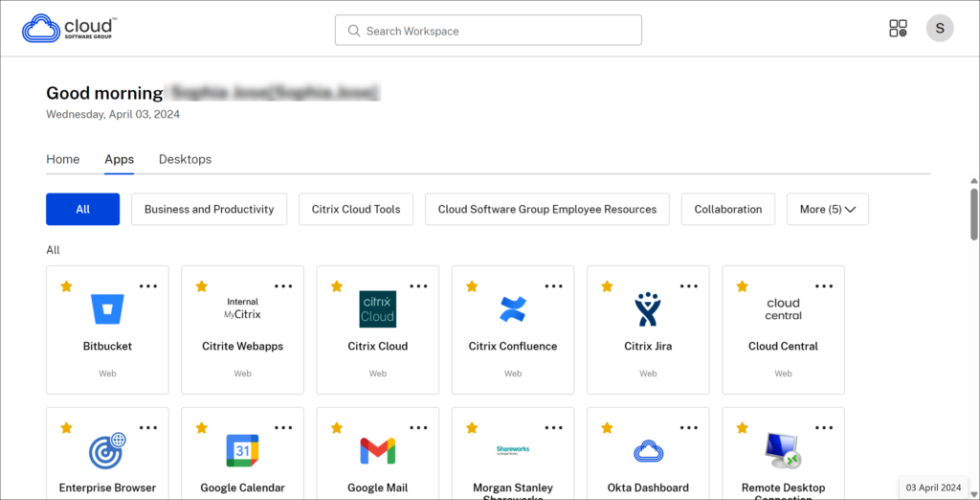980x500 pixels.
Task: Open the Okta Dashboard icon
Action: click(x=648, y=450)
